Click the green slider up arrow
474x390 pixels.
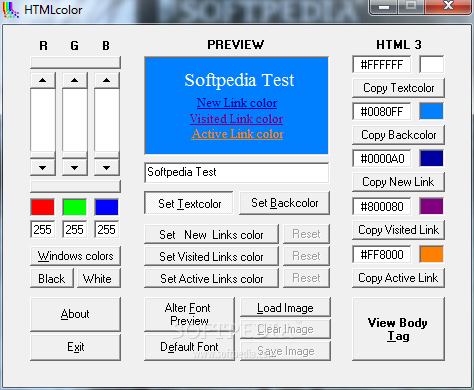75,80
